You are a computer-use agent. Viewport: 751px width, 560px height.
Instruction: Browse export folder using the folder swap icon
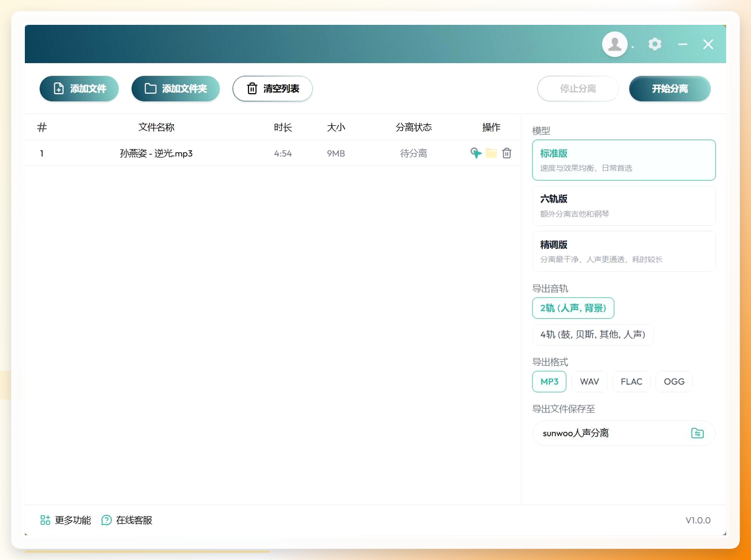tap(697, 433)
